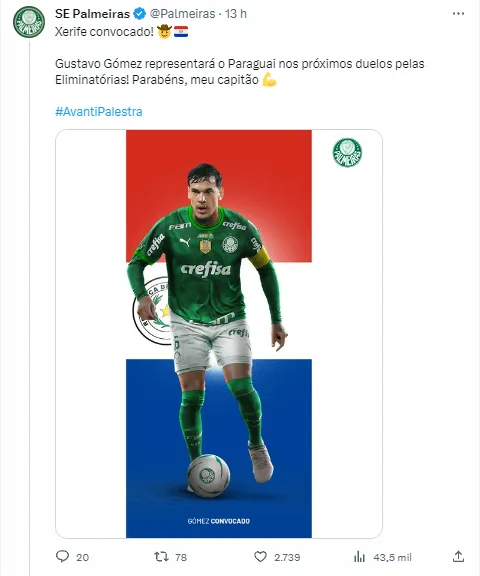Like the tweet with heart icon
The image size is (480, 576).
pos(260,557)
